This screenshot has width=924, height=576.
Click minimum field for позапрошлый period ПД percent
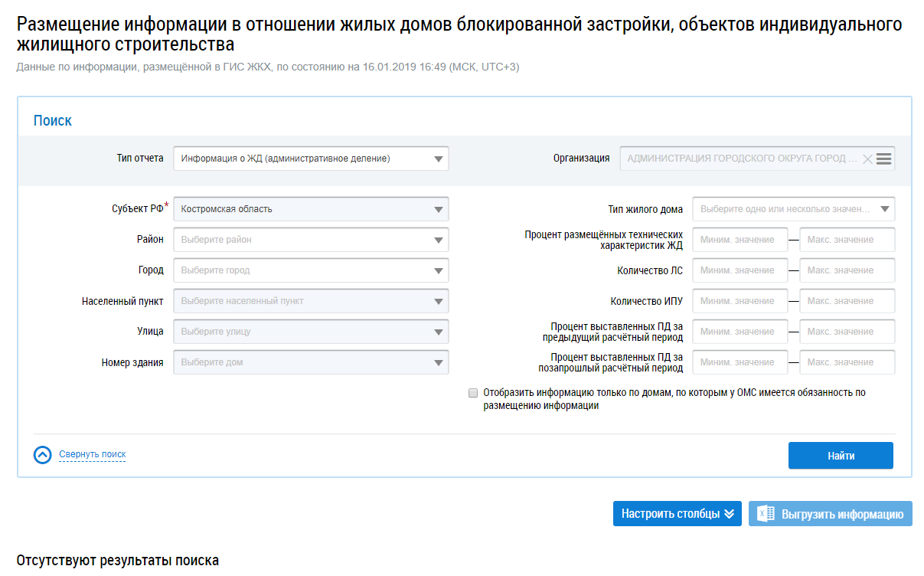pos(740,362)
